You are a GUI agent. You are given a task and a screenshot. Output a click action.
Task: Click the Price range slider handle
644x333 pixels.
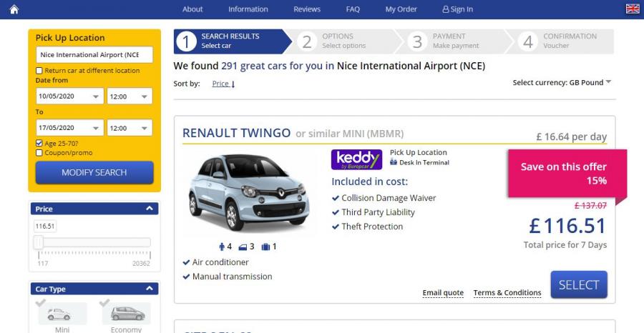click(x=39, y=242)
